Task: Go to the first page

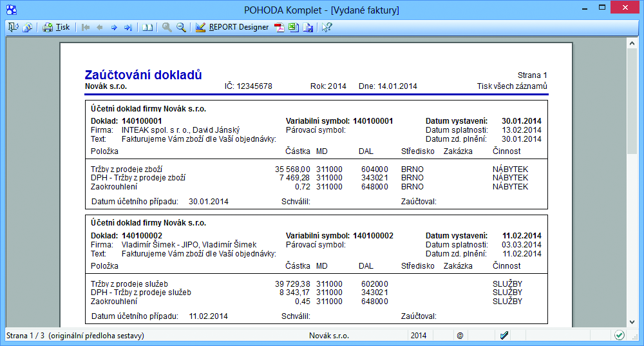Action: tap(86, 28)
